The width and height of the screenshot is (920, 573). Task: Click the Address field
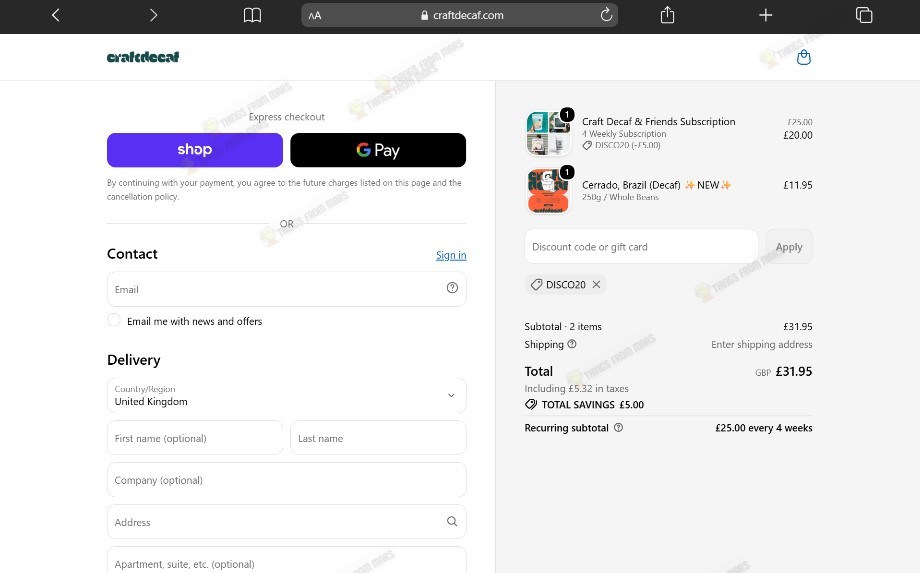tap(286, 521)
